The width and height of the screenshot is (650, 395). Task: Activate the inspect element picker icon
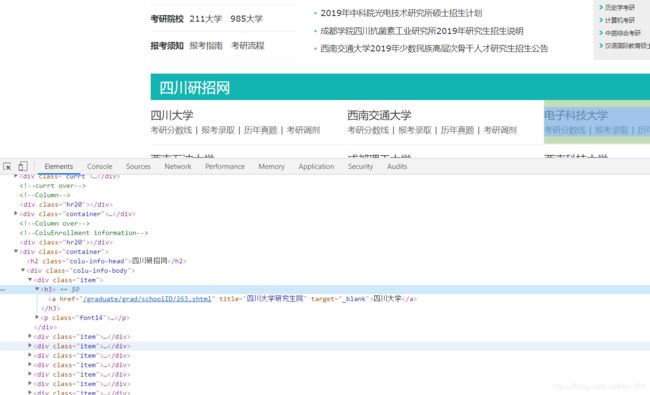tap(7, 166)
